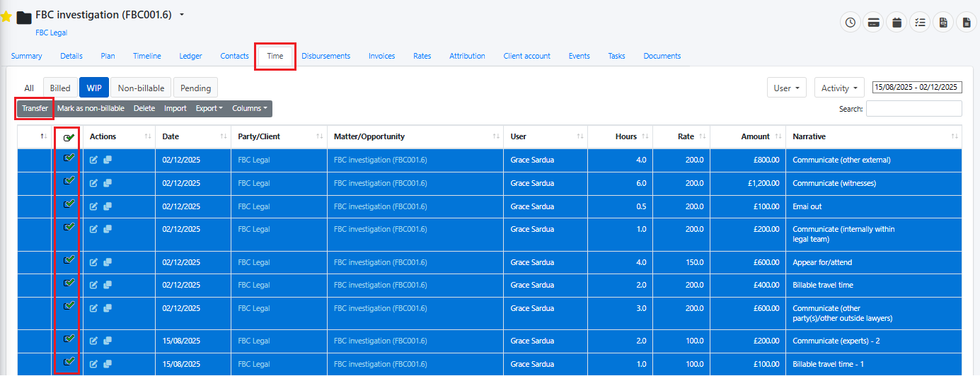Switch to the Ledger tab

coord(190,56)
